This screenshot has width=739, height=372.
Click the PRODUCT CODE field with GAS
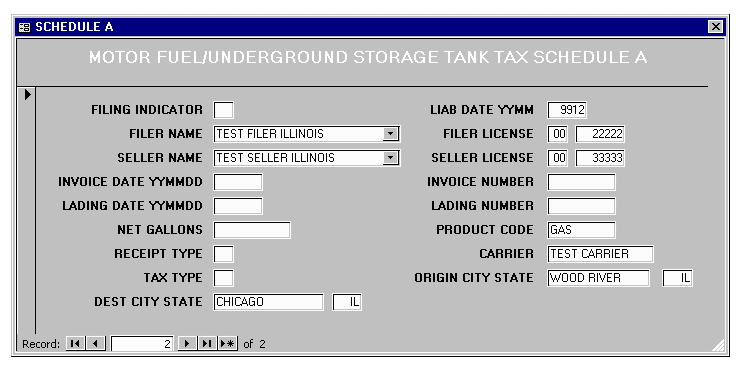581,230
